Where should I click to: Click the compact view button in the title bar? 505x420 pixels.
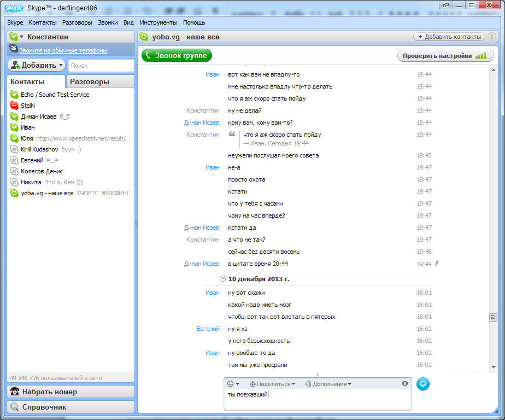coord(446,5)
